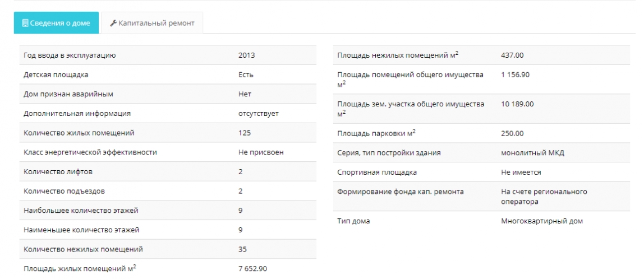Select the Год ввода в эксплуатацию row

(168, 55)
